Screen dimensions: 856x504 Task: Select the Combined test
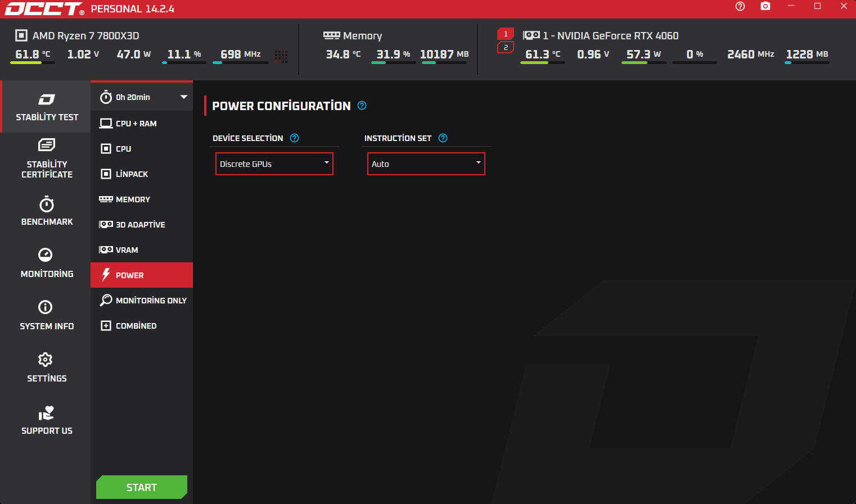(x=142, y=326)
